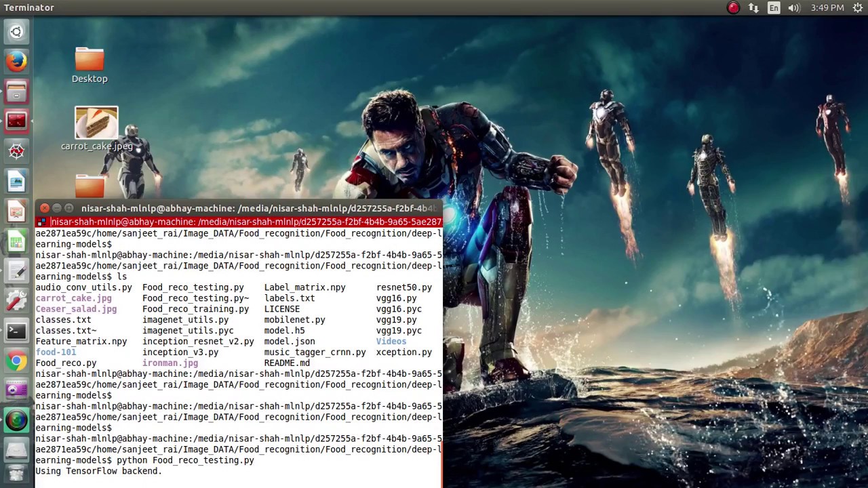This screenshot has width=868, height=488.
Task: Close the Terminator window
Action: click(45, 209)
